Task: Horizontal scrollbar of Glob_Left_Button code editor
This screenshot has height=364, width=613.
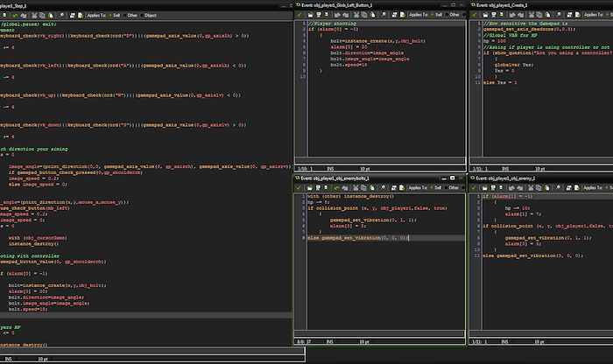Action: (x=379, y=160)
